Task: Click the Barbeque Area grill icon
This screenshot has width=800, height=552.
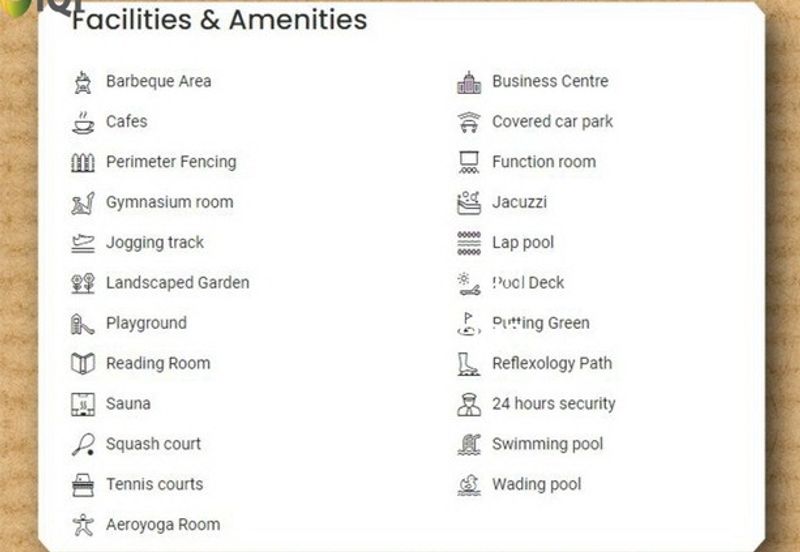Action: pos(83,82)
